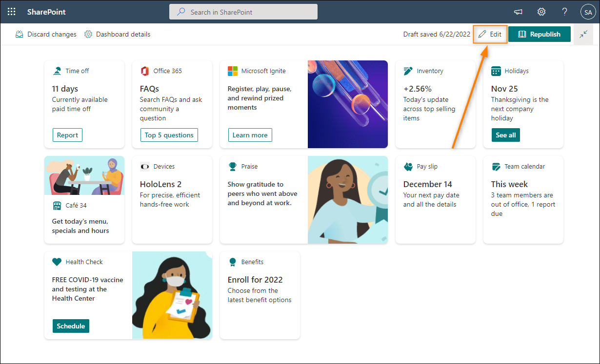Open the Help question mark icon

(x=564, y=11)
